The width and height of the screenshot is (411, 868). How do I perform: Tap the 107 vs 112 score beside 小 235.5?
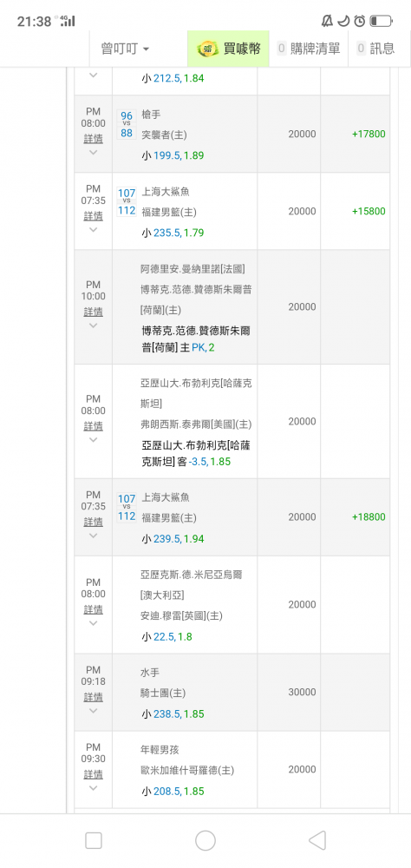(127, 201)
